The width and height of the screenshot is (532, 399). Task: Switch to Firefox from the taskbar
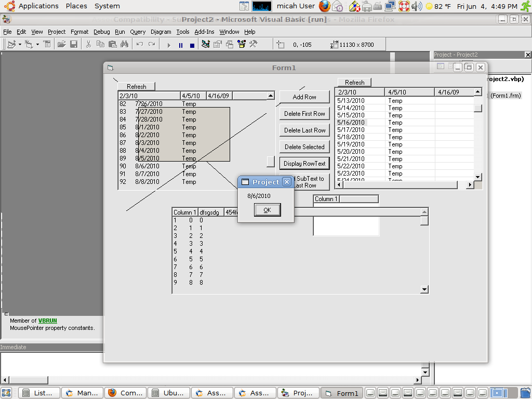(125, 392)
